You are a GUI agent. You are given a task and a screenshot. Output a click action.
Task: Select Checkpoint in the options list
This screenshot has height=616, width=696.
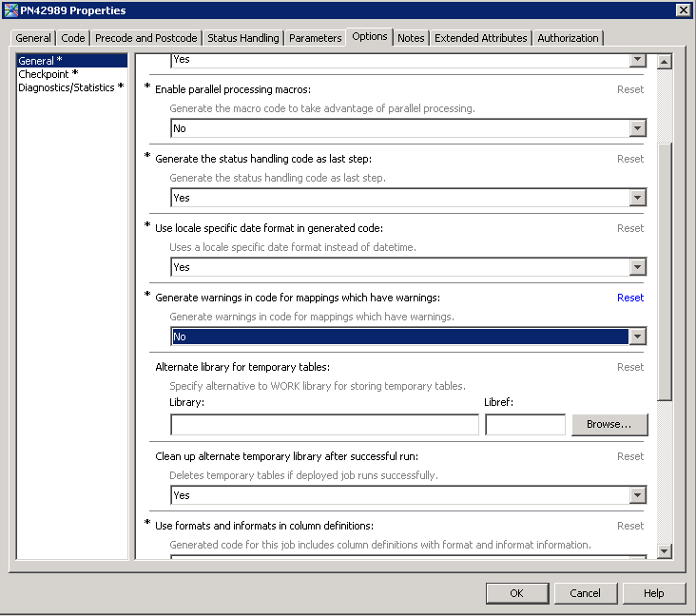[48, 74]
